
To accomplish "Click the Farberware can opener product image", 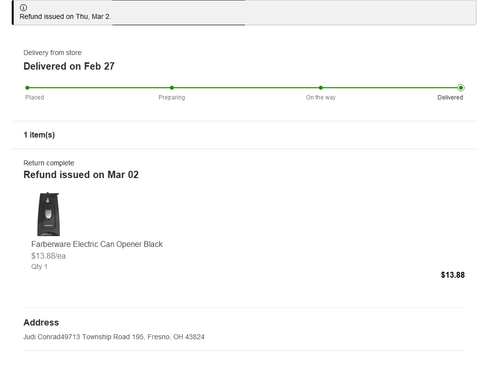I will [48, 214].
